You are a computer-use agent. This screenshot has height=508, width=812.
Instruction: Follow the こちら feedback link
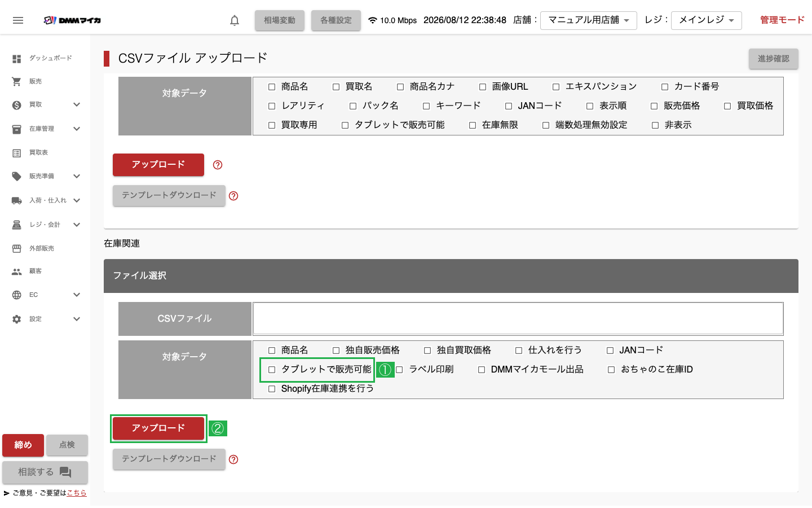[77, 493]
